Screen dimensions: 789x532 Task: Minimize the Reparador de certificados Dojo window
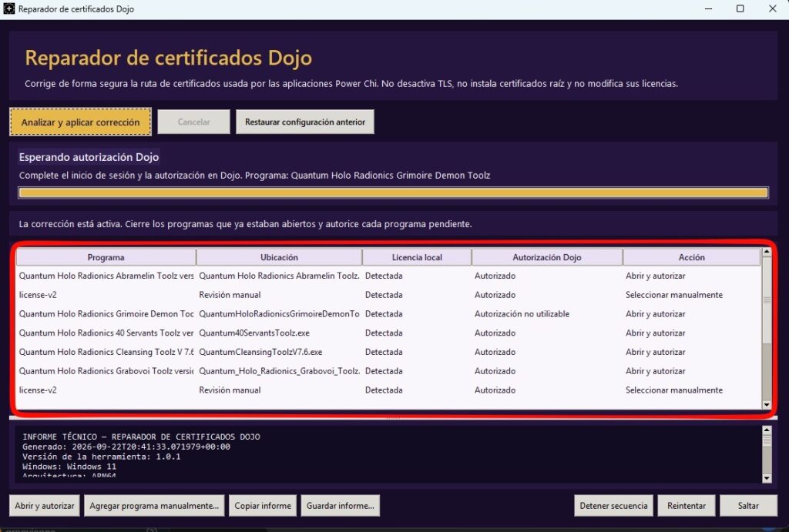click(708, 8)
